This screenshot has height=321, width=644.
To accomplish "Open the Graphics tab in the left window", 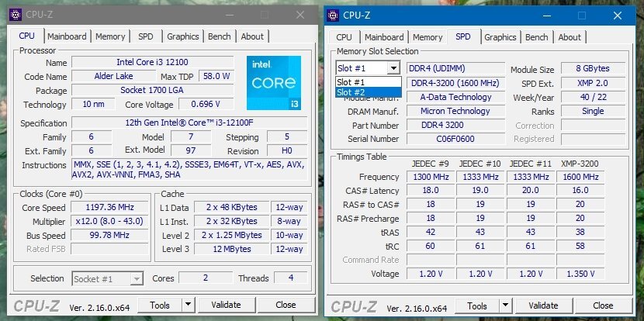I will [183, 36].
